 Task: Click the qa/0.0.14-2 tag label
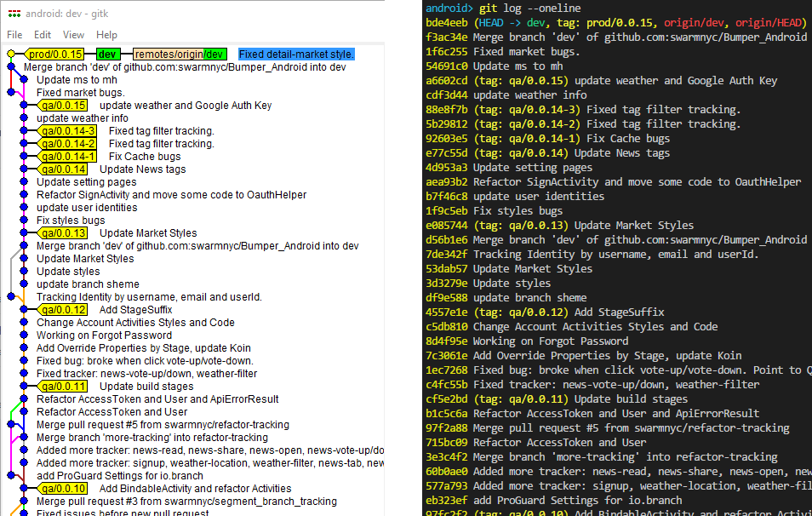[68, 144]
